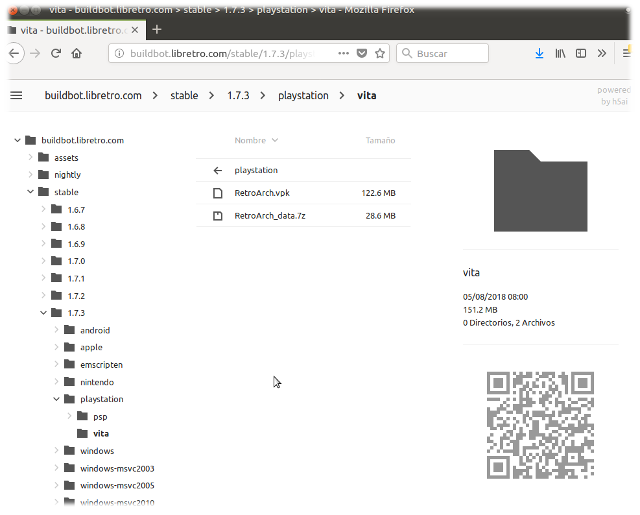Go to stable in the breadcrumb
The image size is (640, 515).
[x=184, y=95]
